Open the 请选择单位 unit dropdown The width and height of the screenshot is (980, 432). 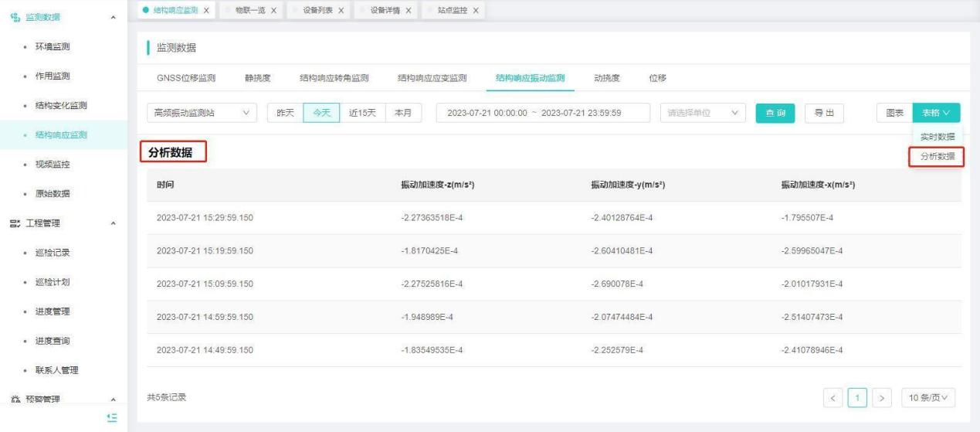703,113
